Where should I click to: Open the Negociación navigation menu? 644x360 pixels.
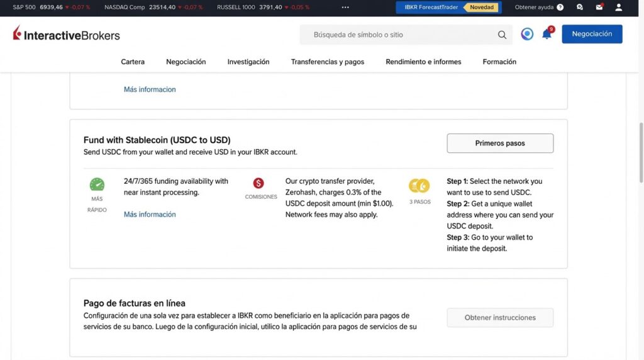click(186, 62)
